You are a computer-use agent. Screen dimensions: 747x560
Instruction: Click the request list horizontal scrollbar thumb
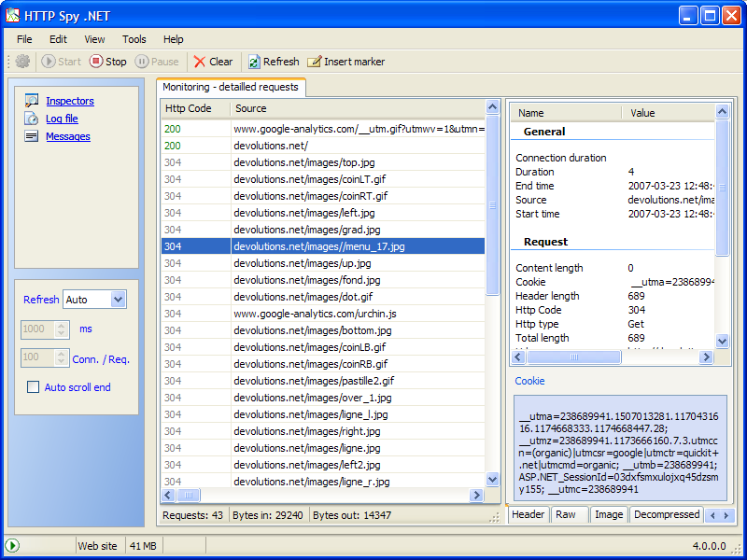click(x=187, y=496)
